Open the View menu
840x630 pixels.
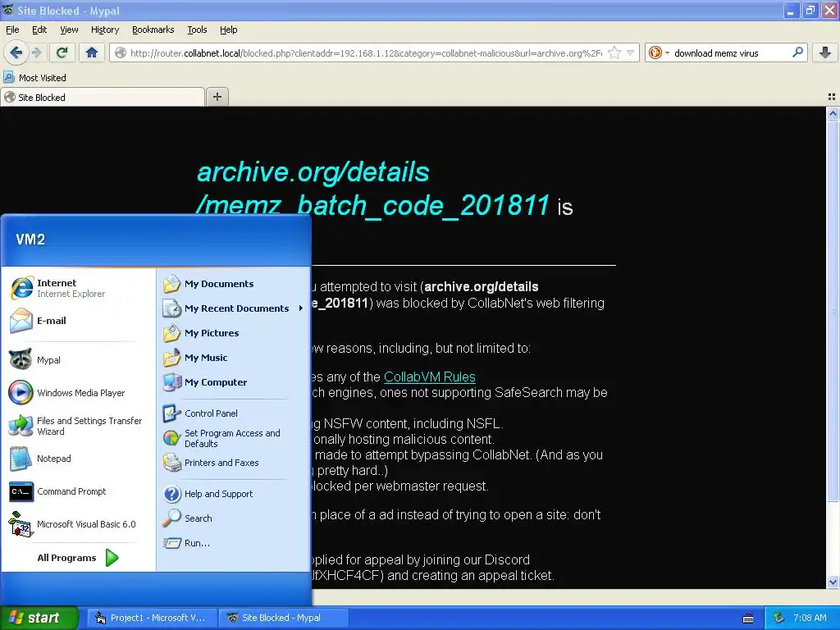(69, 30)
